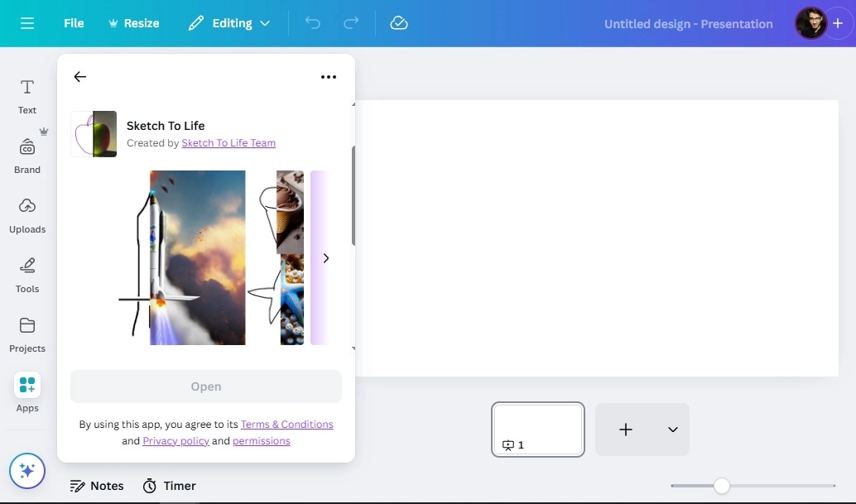
Task: View the app's Privacy policy link
Action: pyautogui.click(x=176, y=440)
